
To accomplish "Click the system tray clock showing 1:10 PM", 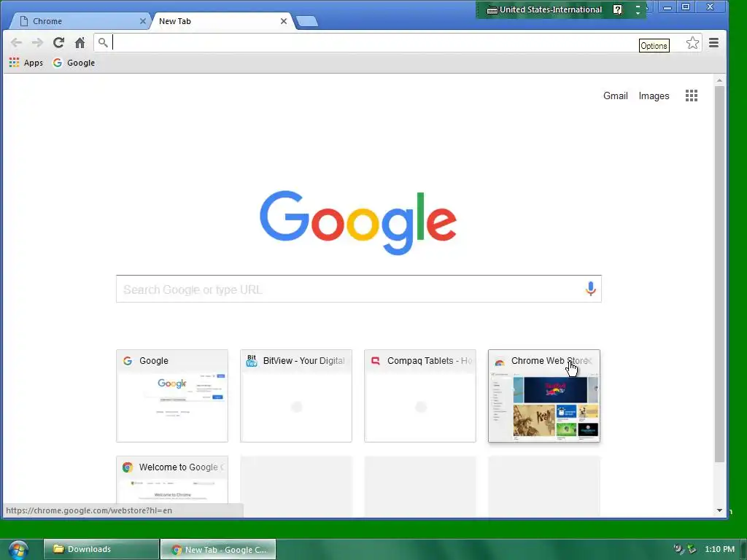I will click(719, 549).
